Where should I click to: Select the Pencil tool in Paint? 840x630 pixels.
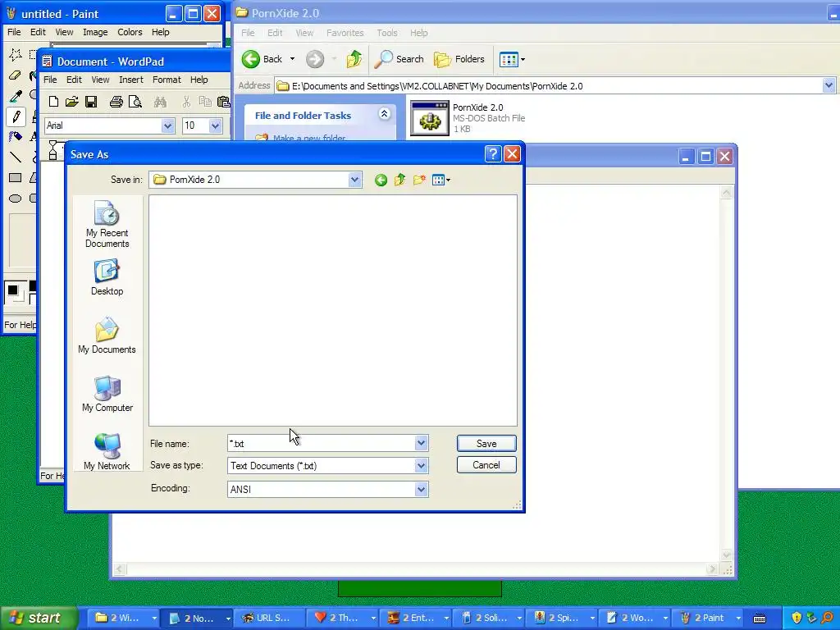click(16, 116)
